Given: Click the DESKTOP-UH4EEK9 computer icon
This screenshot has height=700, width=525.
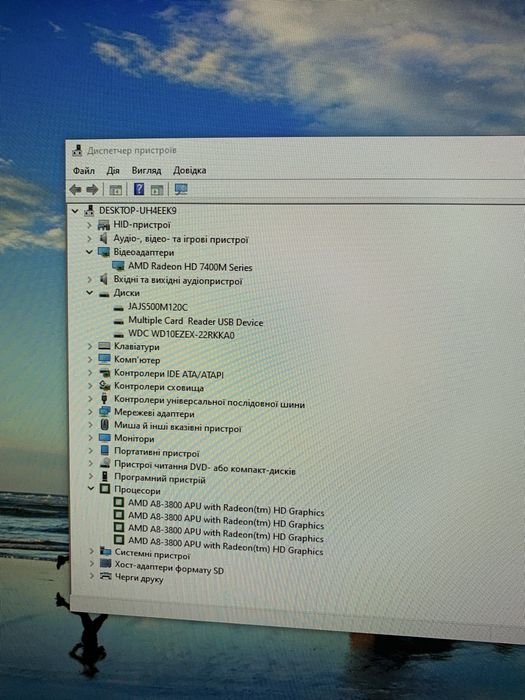Looking at the screenshot, I should (x=90, y=210).
